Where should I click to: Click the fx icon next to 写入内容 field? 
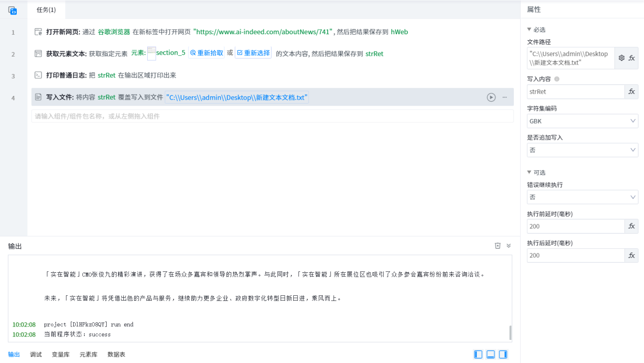coord(632,92)
